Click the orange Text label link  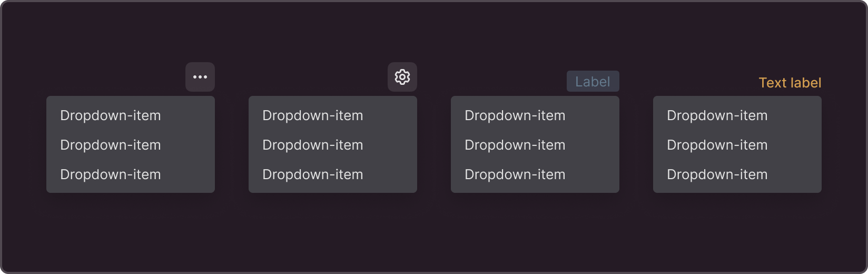(x=790, y=83)
